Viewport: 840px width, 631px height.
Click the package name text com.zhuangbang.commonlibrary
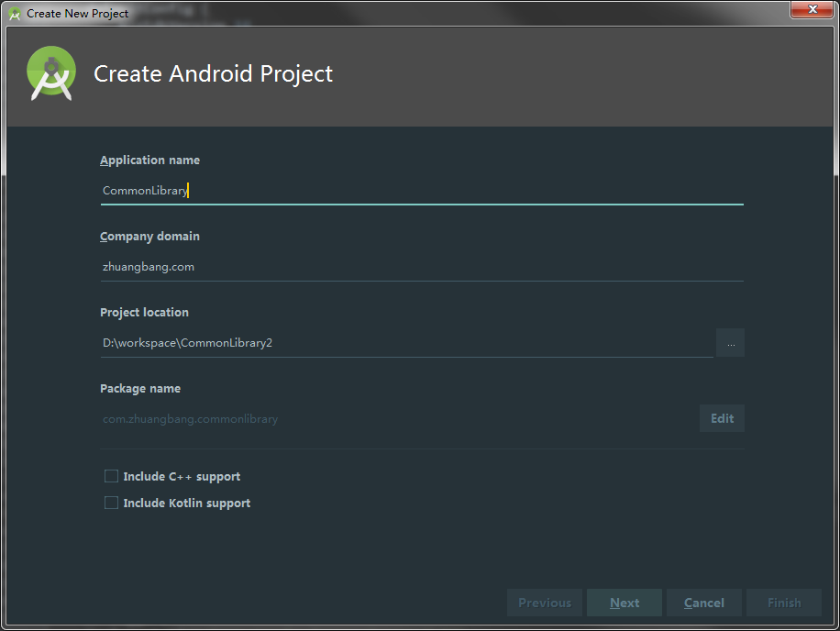point(190,419)
